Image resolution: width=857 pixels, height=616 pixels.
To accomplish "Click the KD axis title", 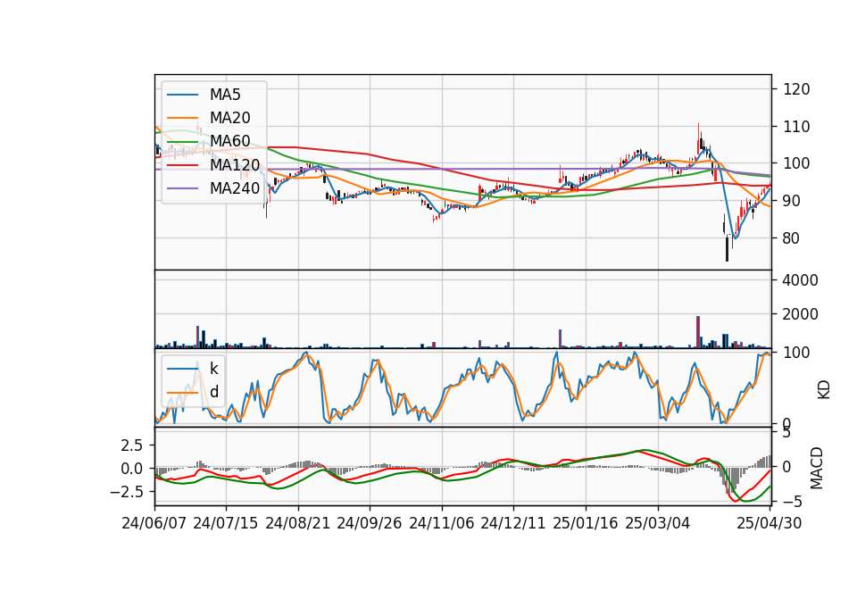I will pos(824,390).
